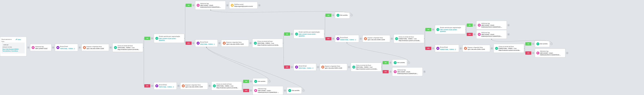Viewport: 644px width, 95px height.
Task: Select Esperar e Agendar Hora after FUNDO FUNIL - FARMA - 2
Action: click(x=476, y=48)
